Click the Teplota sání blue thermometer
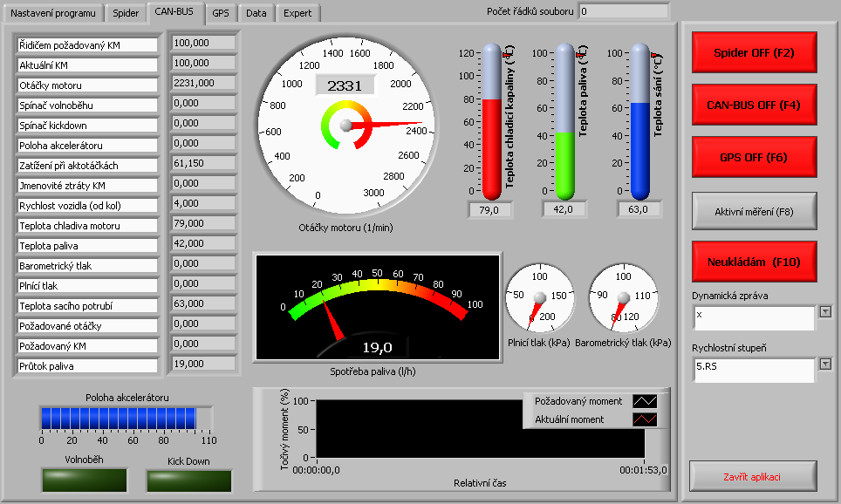841x504 pixels. pyautogui.click(x=639, y=122)
